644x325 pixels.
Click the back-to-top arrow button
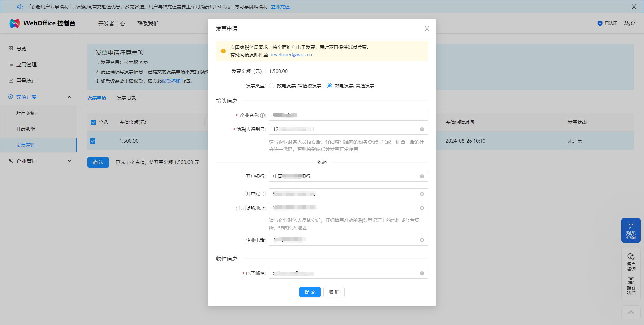point(631,312)
